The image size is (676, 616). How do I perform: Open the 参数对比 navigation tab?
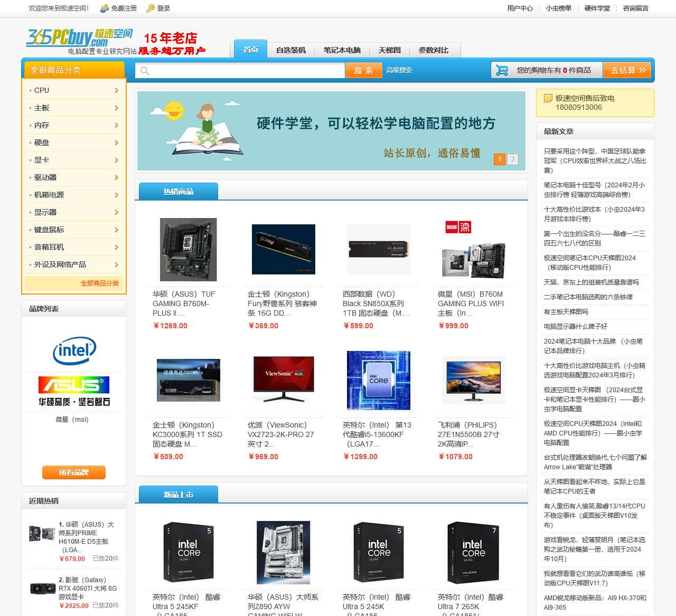(x=434, y=50)
